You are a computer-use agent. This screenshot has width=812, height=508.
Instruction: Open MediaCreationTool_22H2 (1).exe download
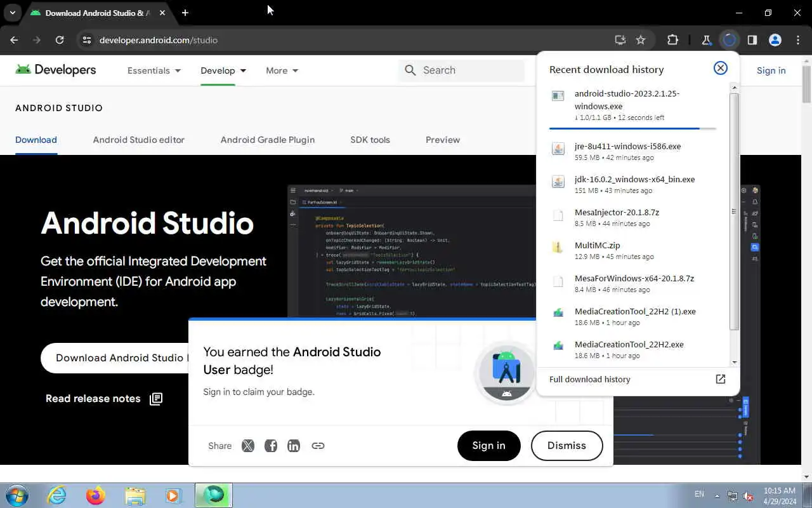pos(633,316)
